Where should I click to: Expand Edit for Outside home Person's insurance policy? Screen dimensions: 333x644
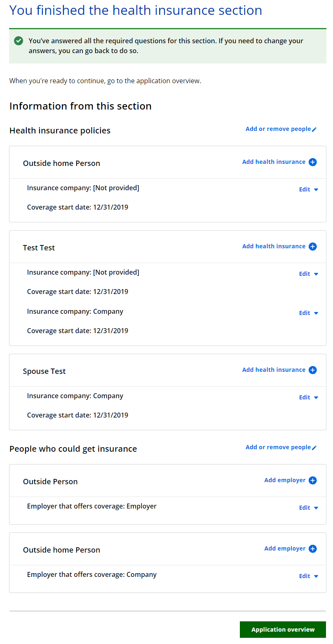pos(309,190)
